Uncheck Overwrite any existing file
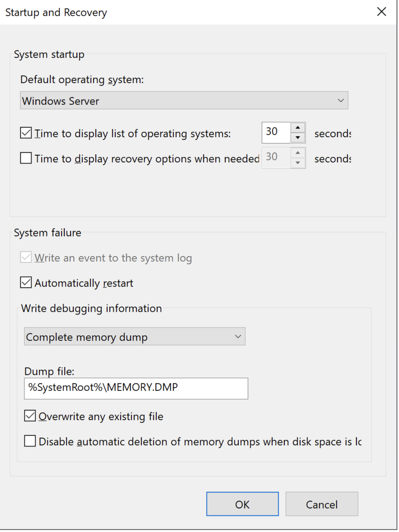The width and height of the screenshot is (399, 532). (x=30, y=416)
